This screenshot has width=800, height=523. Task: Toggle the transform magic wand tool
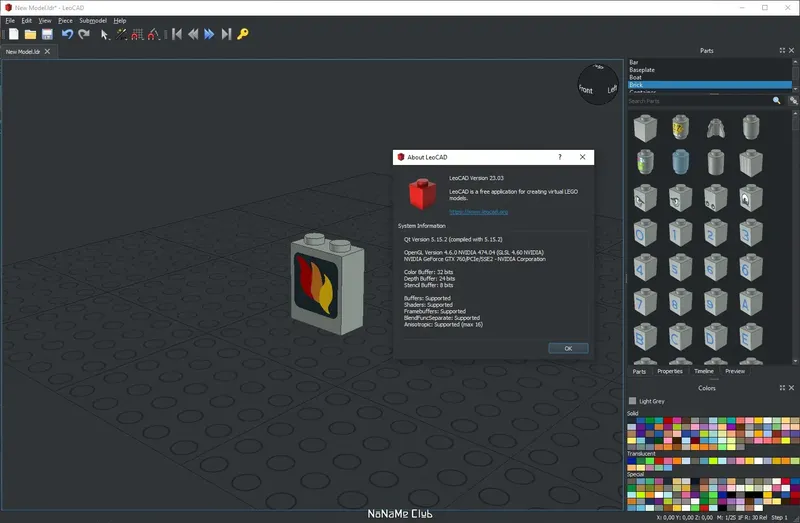121,34
